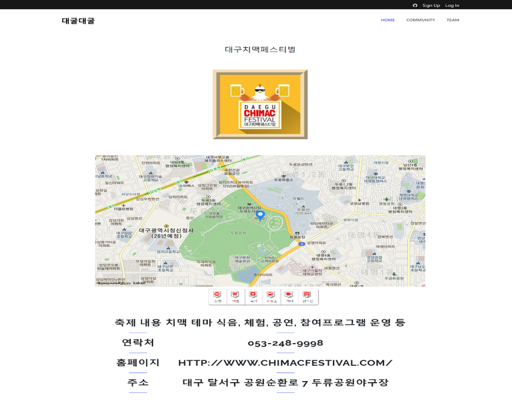
Task: Show marts with the shopping cart icon
Action: point(235,297)
